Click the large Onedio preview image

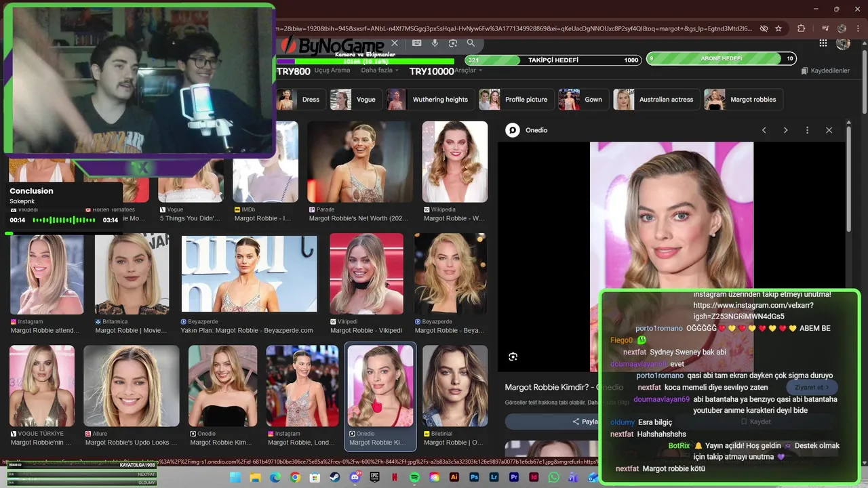[x=671, y=256]
